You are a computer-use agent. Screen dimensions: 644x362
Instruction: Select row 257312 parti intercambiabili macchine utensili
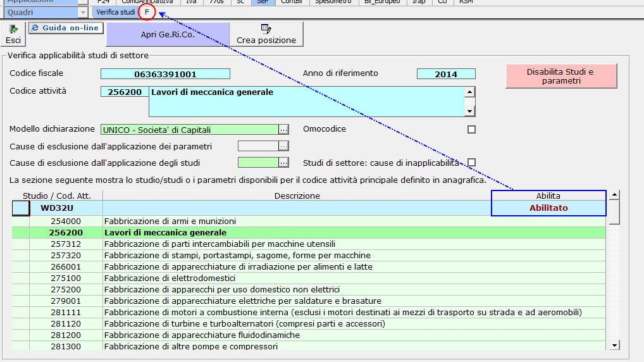pyautogui.click(x=309, y=244)
